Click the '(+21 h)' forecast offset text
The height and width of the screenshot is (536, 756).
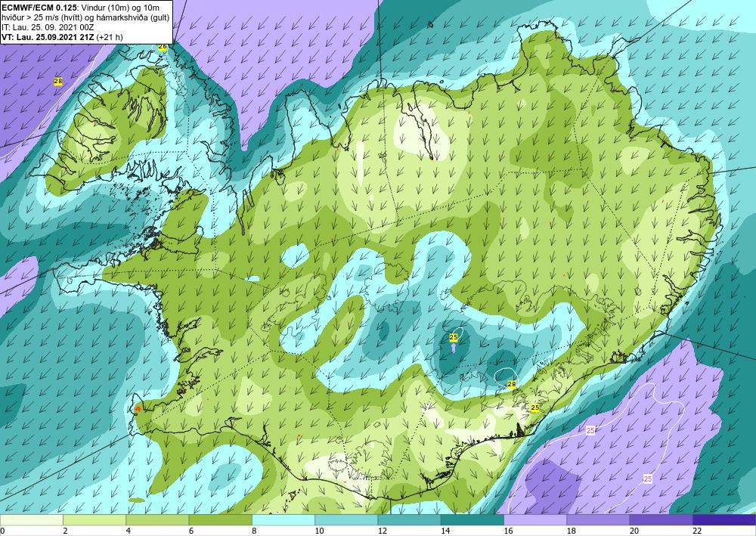[x=110, y=37]
